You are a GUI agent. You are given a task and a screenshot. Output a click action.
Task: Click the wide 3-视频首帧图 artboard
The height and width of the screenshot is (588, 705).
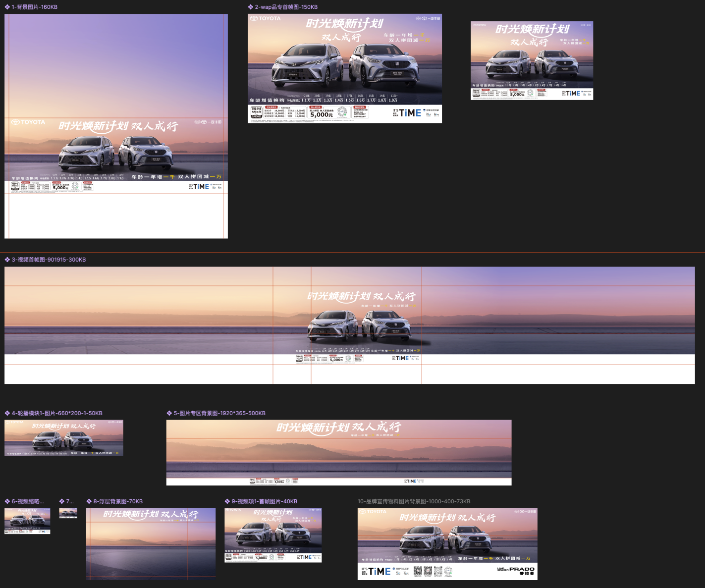pyautogui.click(x=350, y=325)
